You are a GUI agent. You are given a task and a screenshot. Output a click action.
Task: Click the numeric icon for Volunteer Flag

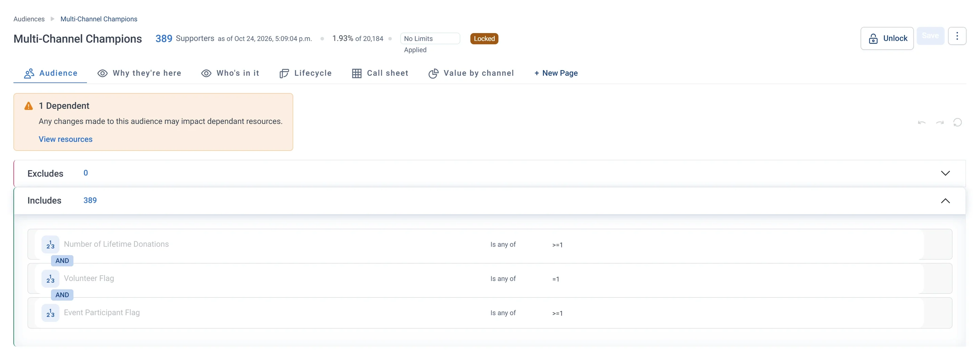pyautogui.click(x=50, y=279)
